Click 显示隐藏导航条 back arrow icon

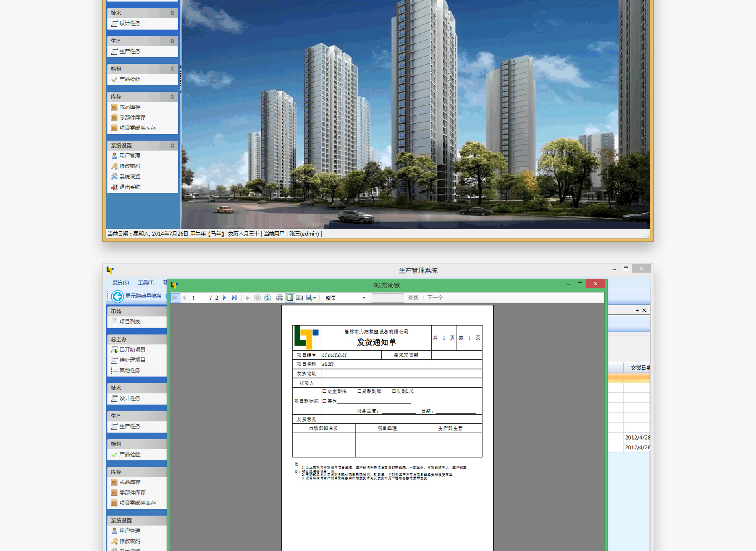117,296
